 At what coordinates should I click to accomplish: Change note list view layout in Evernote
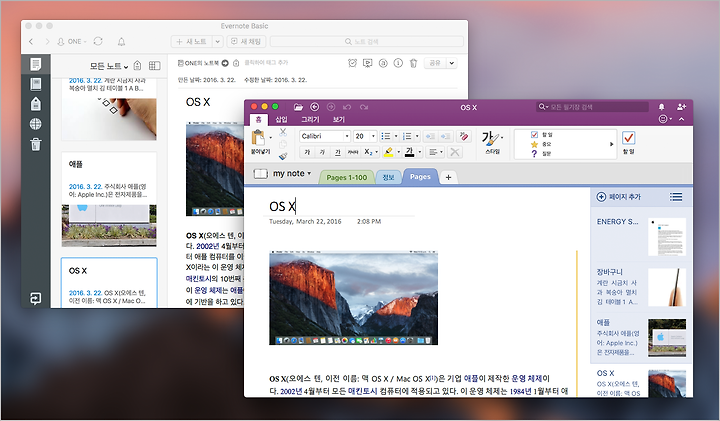point(155,66)
